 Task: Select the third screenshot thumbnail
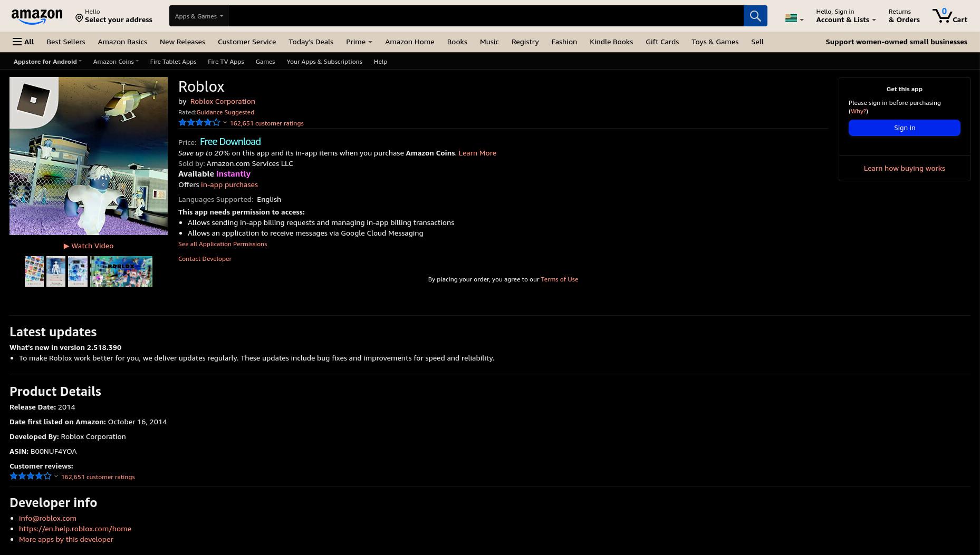coord(78,271)
